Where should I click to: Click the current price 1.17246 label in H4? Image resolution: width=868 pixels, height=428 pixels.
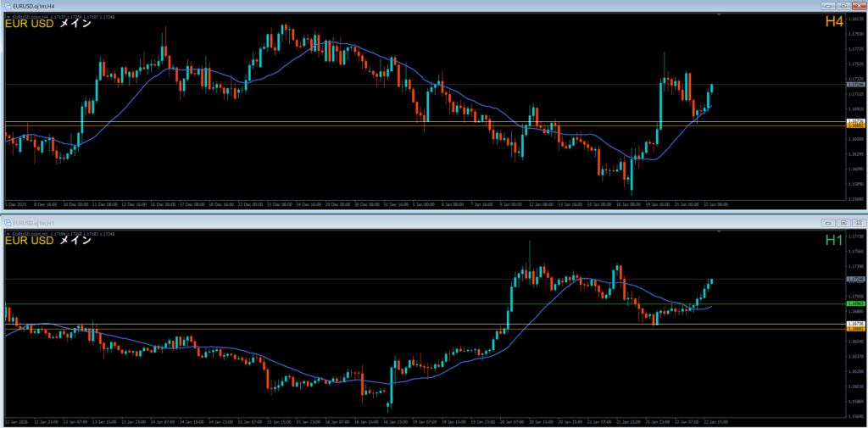pyautogui.click(x=855, y=85)
